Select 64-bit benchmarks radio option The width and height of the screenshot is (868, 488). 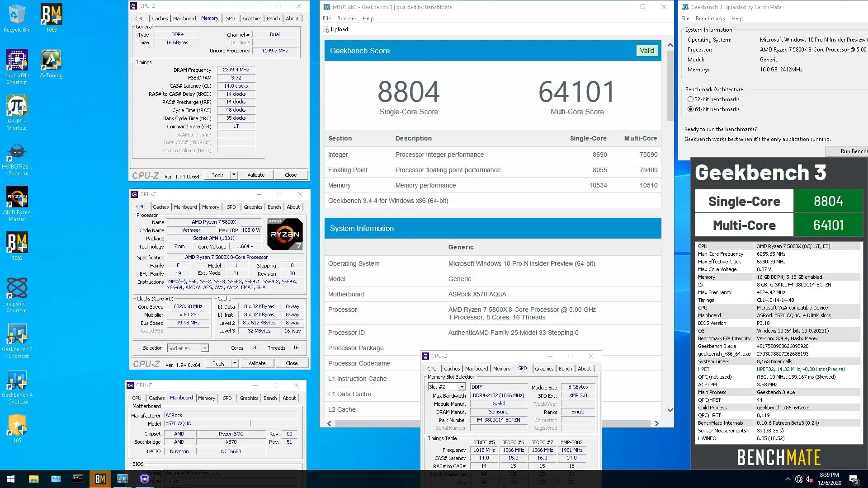[690, 109]
